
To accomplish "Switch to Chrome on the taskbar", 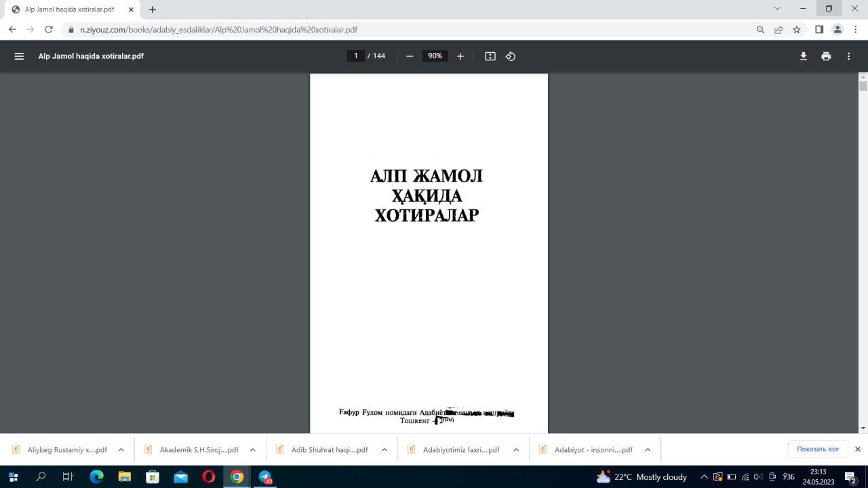I will point(237,476).
